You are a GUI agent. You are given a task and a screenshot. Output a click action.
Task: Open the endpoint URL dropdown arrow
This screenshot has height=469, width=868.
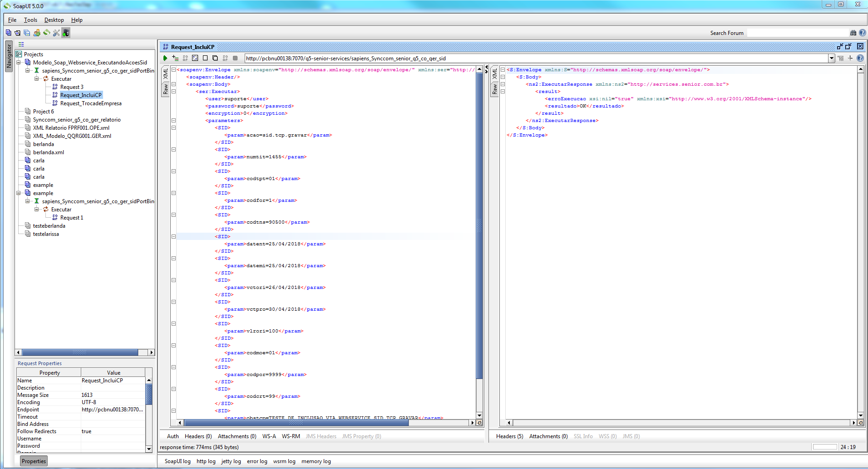pos(831,58)
